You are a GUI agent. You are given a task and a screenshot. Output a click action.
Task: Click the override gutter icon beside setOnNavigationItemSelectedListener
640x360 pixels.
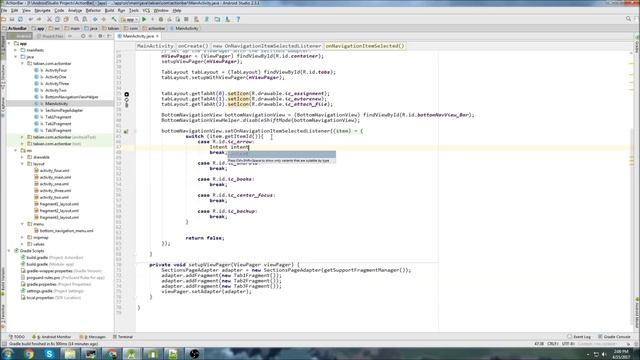(126, 131)
